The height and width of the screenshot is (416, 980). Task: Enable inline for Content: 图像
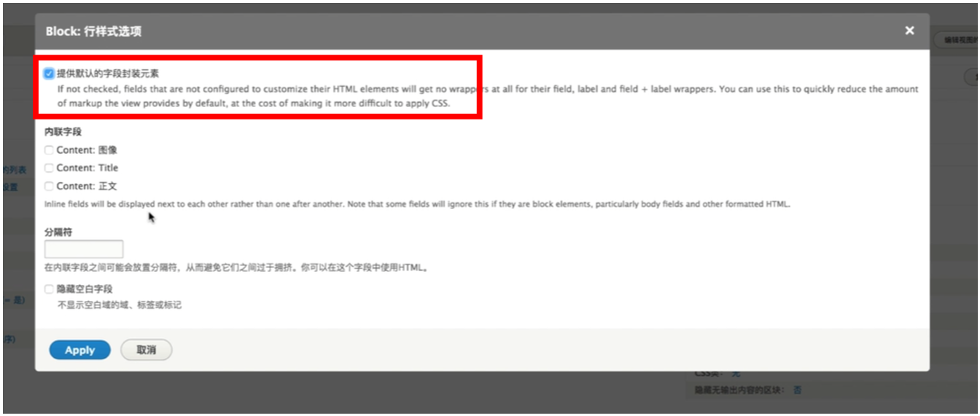click(x=49, y=150)
